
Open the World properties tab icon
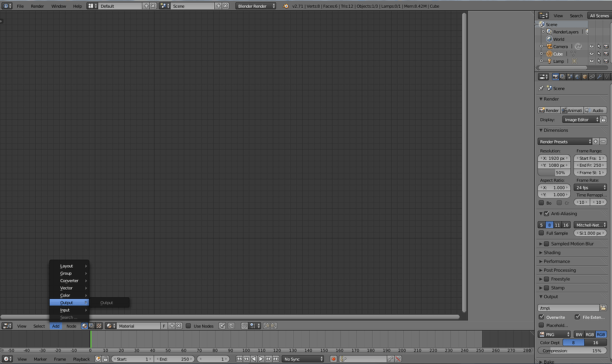[577, 77]
